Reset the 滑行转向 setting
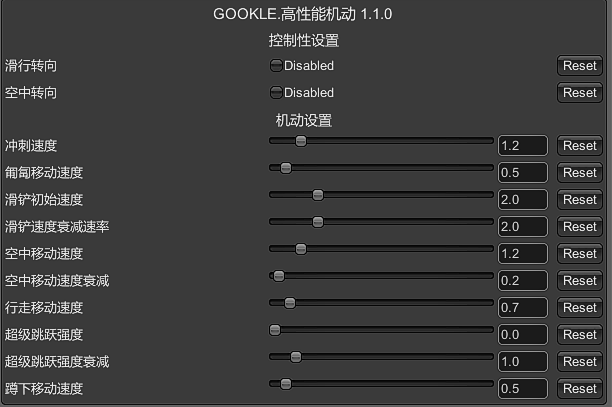Screen dimensions: 612x407 [x=579, y=66]
